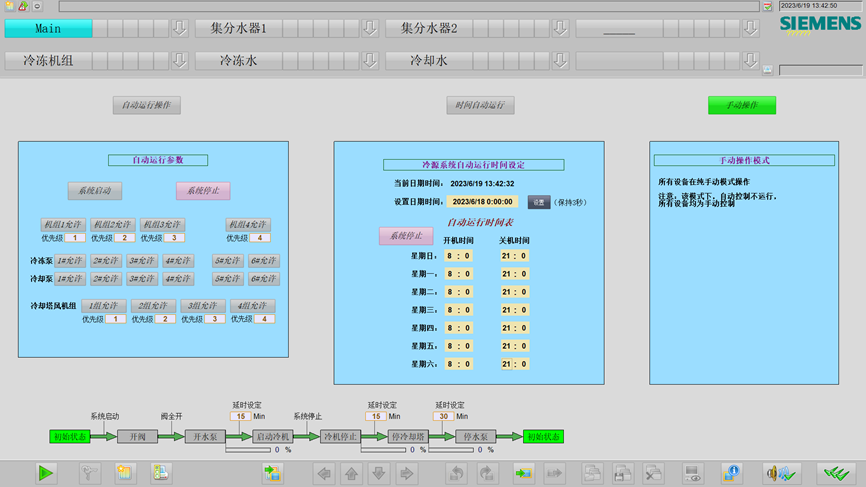This screenshot has width=866, height=487.
Task: Expand the arrow next to 冷却水
Action: click(x=561, y=60)
